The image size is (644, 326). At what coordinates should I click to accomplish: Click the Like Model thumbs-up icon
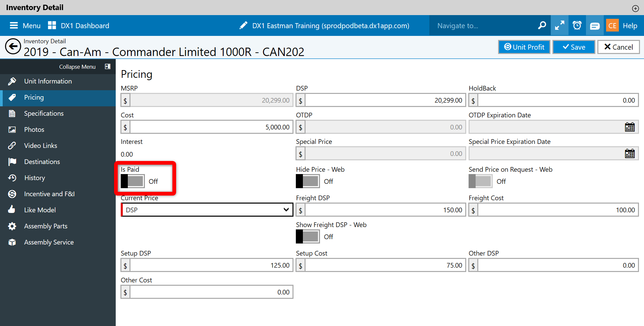coord(12,210)
